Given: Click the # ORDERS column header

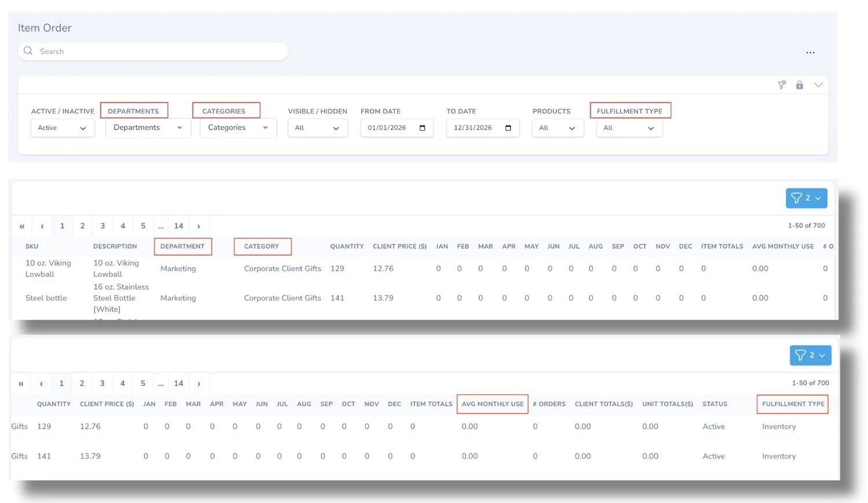Looking at the screenshot, I should pyautogui.click(x=549, y=404).
